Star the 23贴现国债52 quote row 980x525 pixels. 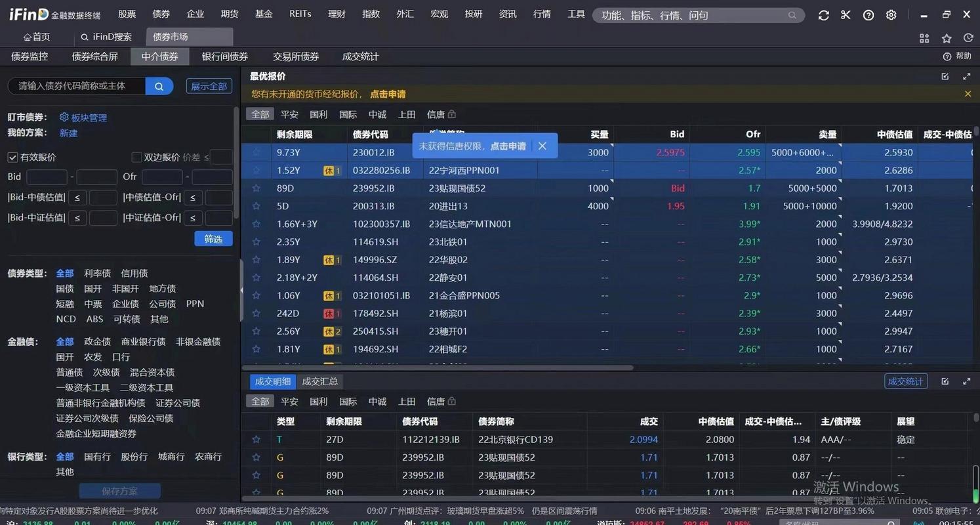[256, 188]
